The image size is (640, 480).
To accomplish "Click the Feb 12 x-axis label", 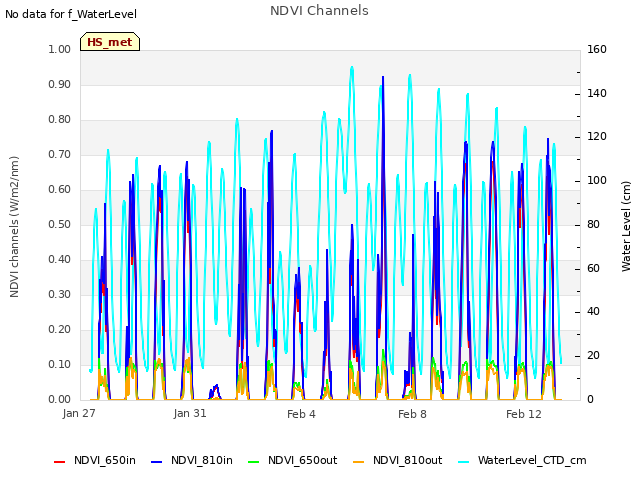I will 524,414.
